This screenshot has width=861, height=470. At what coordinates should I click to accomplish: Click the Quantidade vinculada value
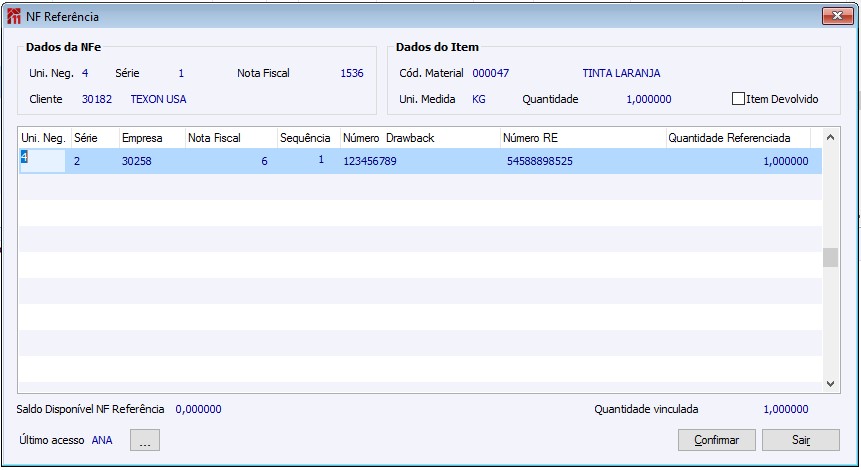tap(786, 409)
